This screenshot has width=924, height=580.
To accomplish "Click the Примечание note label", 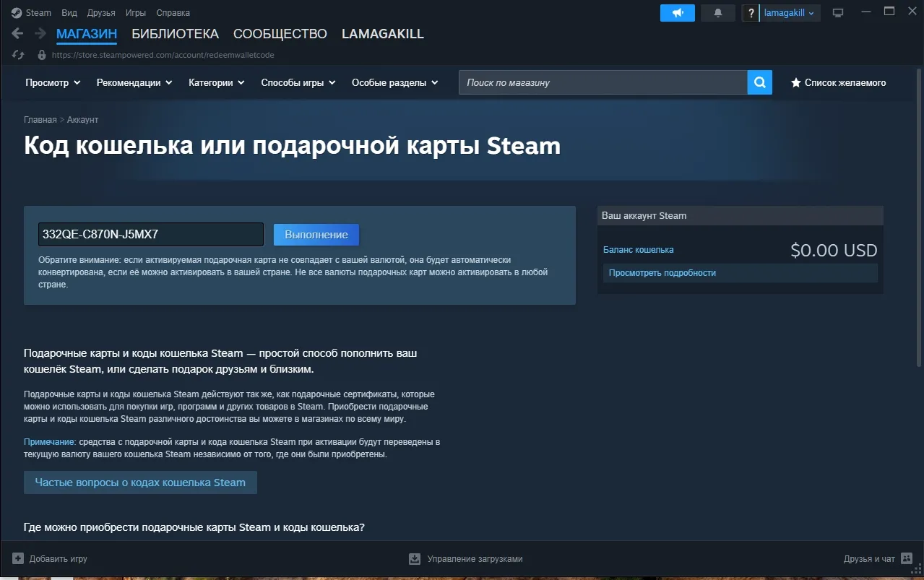I will [50, 441].
